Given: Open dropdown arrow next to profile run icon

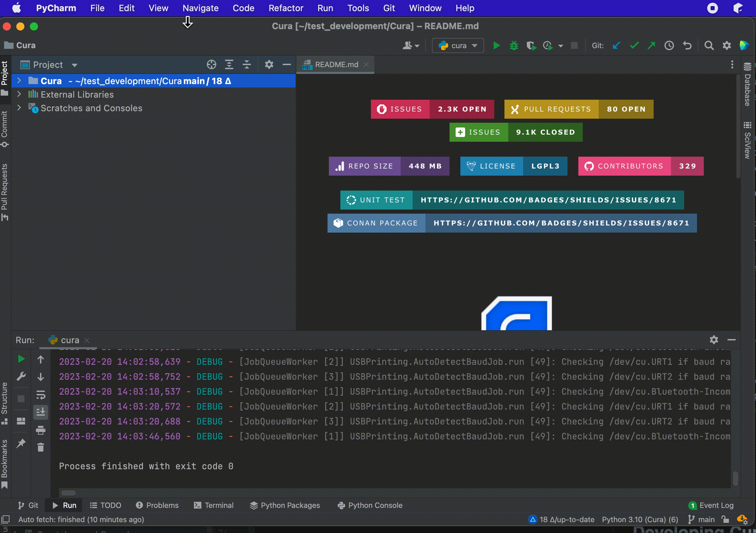Looking at the screenshot, I should pos(561,46).
